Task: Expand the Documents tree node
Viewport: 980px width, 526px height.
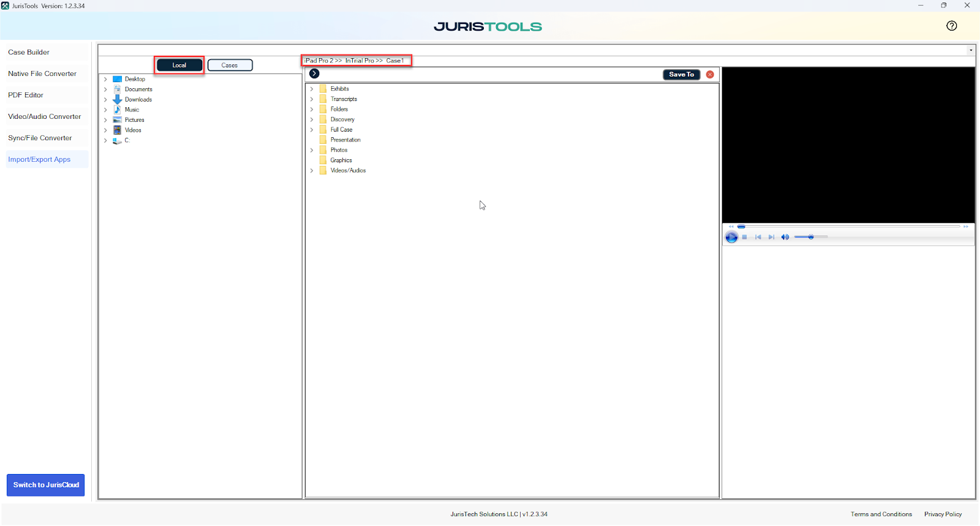Action: click(105, 89)
